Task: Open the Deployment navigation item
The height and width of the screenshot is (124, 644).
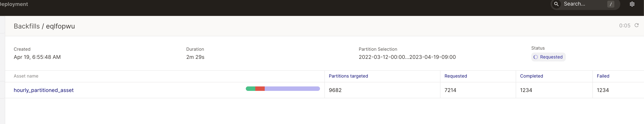Action: pyautogui.click(x=14, y=4)
